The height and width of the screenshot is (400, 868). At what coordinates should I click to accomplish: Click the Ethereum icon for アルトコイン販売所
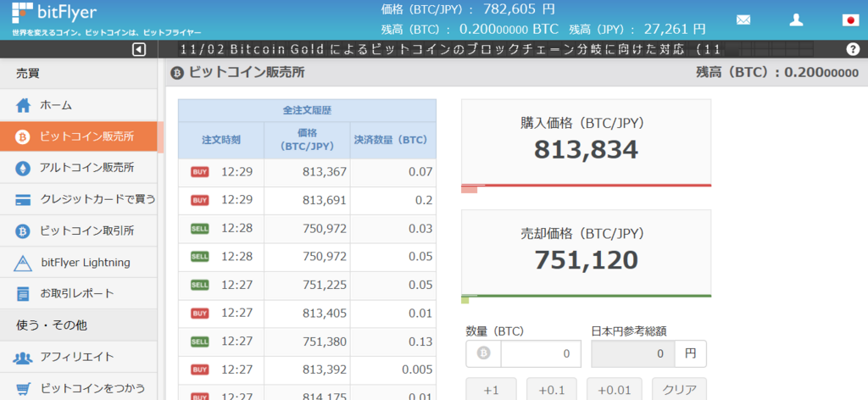coord(23,168)
